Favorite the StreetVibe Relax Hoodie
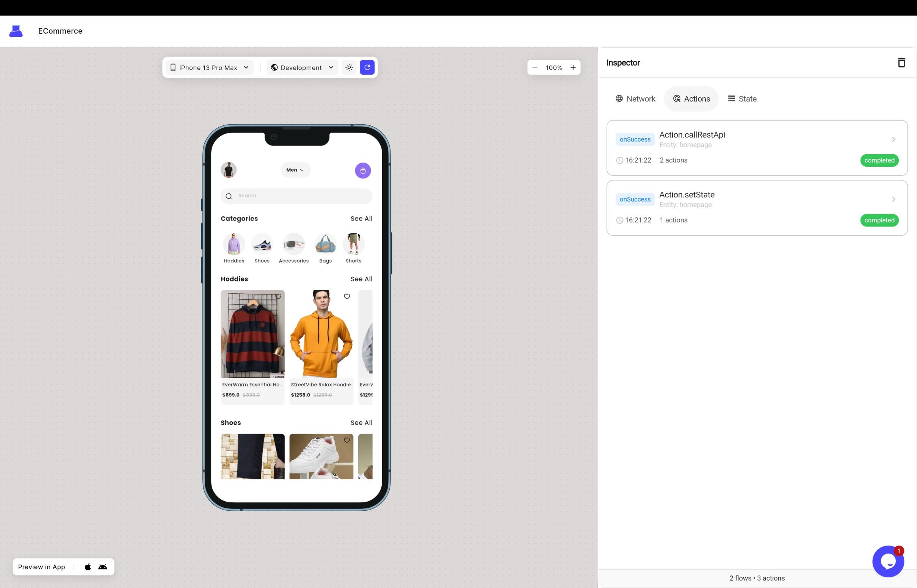The height and width of the screenshot is (588, 917). [346, 296]
